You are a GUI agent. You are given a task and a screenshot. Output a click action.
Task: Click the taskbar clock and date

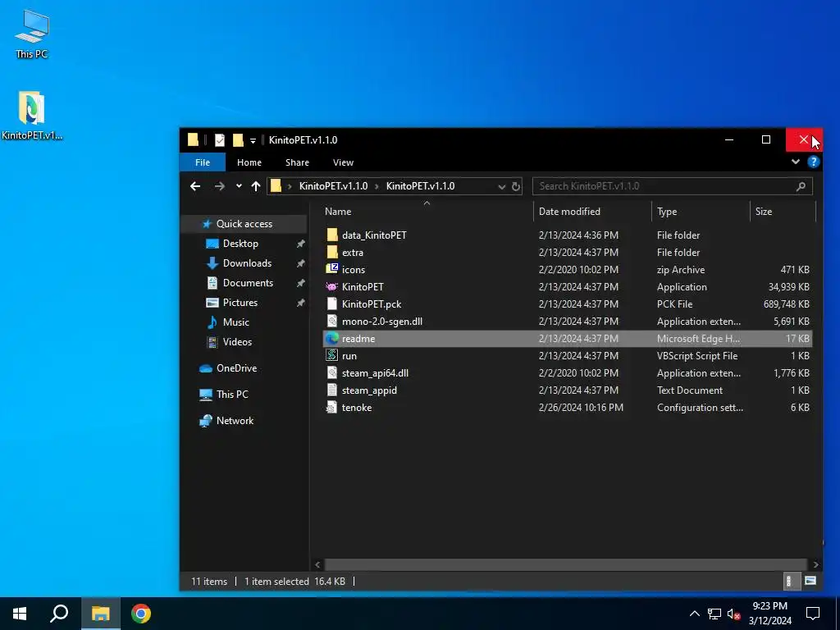coord(769,614)
